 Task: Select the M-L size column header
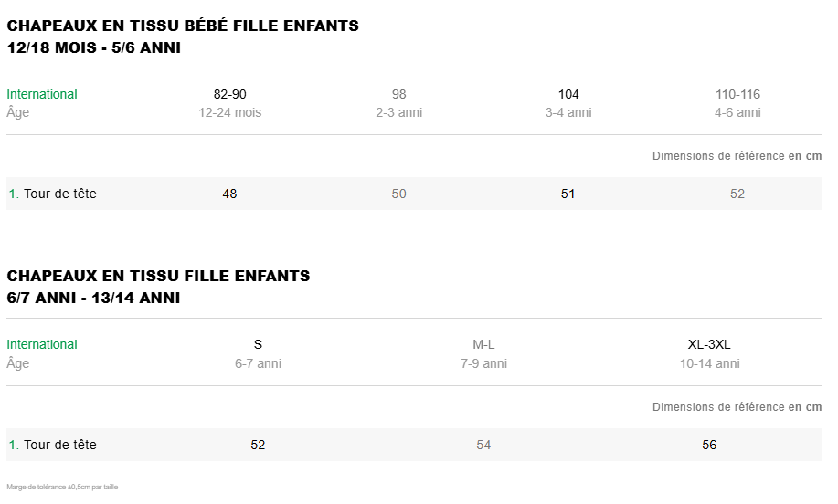click(483, 344)
